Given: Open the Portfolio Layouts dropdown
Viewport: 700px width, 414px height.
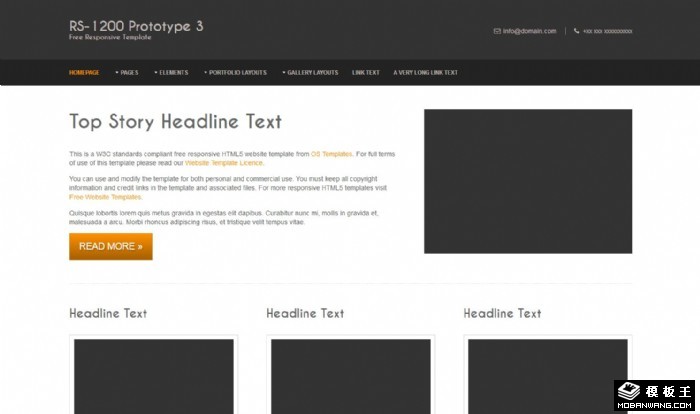Looking at the screenshot, I should [x=236, y=73].
